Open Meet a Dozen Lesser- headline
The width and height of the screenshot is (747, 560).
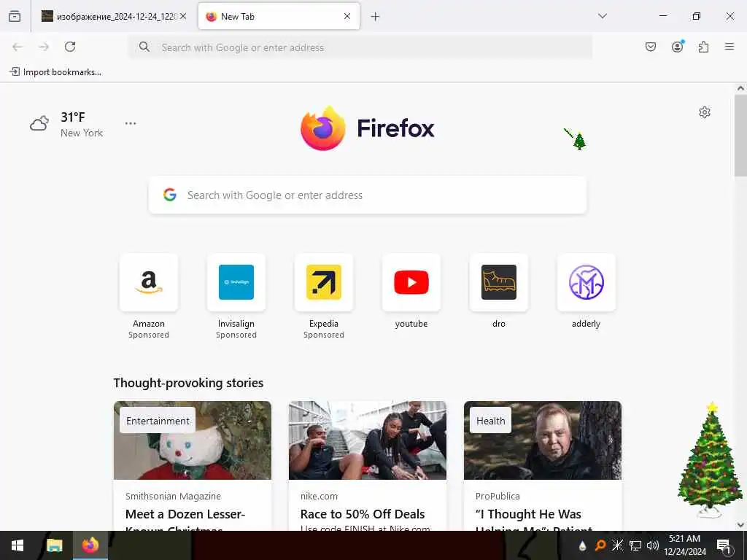pos(185,514)
